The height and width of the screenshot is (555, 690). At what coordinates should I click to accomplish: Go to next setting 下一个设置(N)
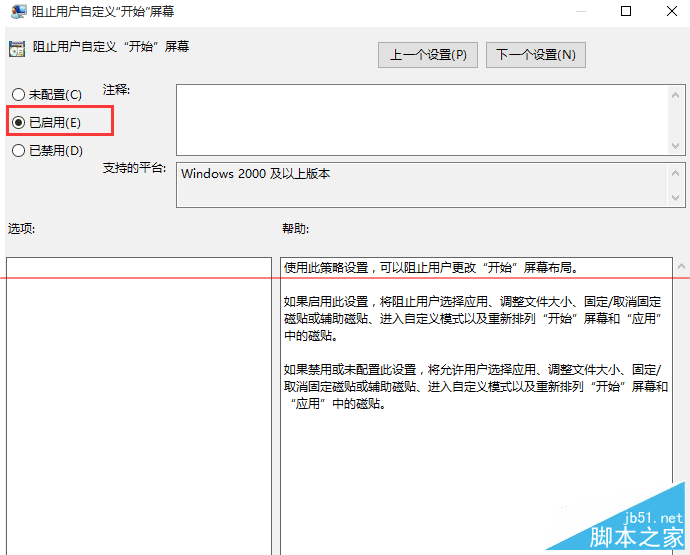[x=536, y=55]
